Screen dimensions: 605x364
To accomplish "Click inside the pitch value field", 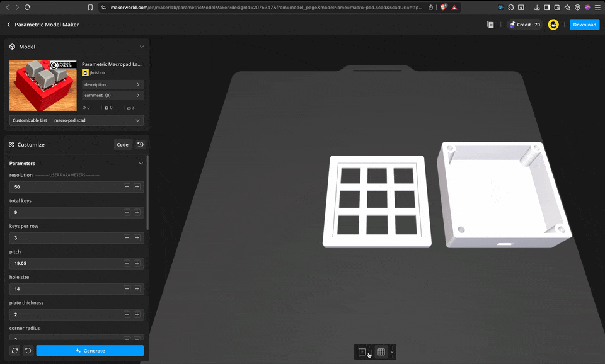I will tap(63, 263).
